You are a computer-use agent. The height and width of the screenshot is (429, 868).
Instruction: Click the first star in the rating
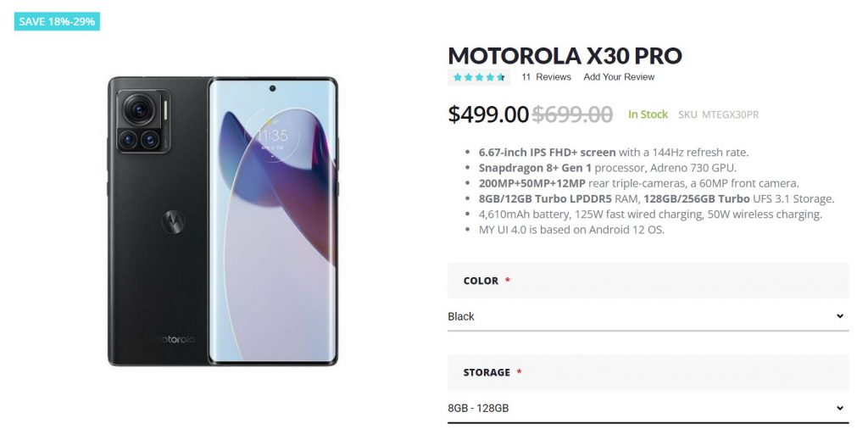pyautogui.click(x=458, y=77)
